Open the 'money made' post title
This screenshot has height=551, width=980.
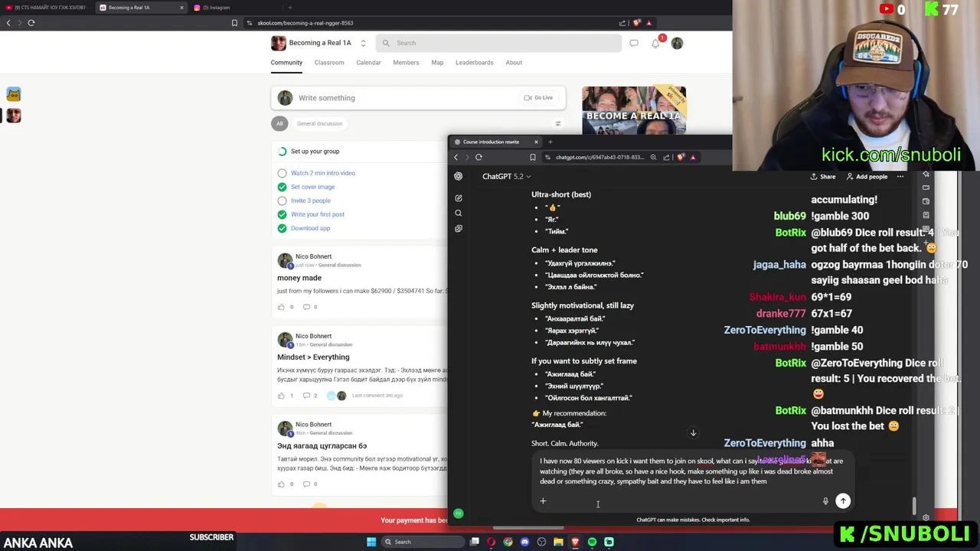299,278
